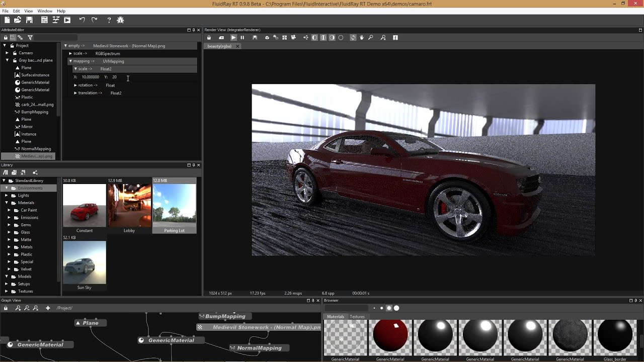Expand the Car Paint folder
The image size is (644, 362).
coord(9,210)
